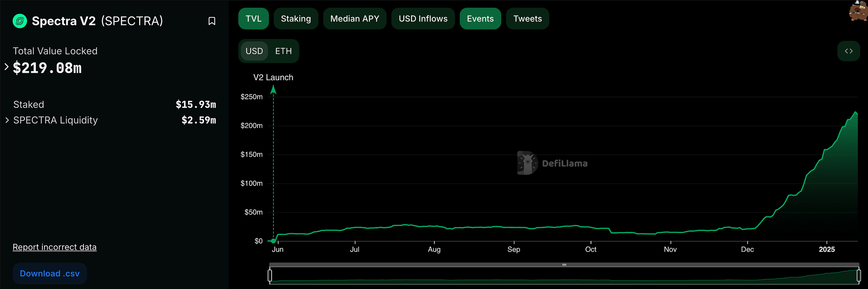868x289 pixels.
Task: Click the Dec axis label
Action: 747,249
